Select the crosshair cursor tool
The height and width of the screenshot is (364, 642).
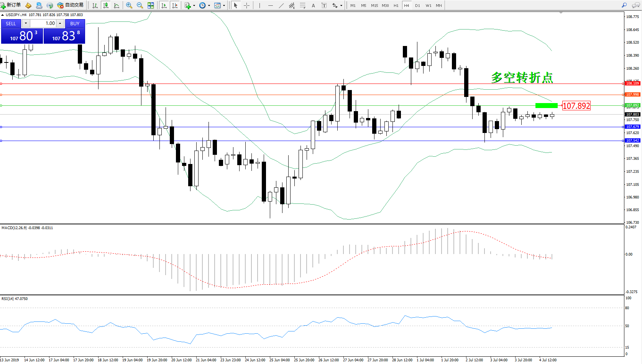[246, 5]
